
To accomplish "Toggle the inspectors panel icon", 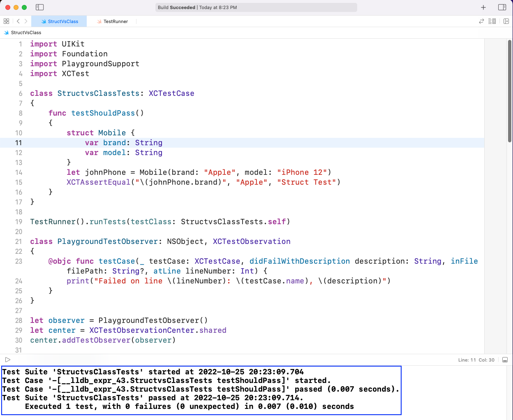I will (x=502, y=7).
